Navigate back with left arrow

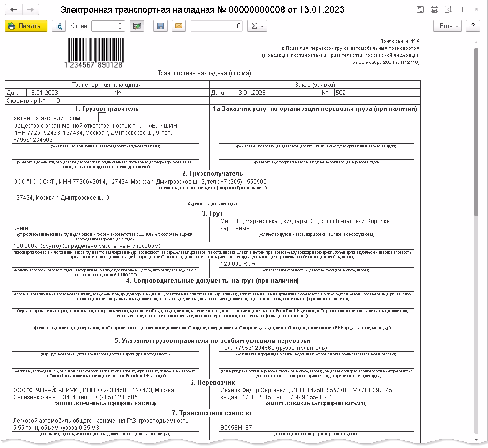pyautogui.click(x=14, y=10)
